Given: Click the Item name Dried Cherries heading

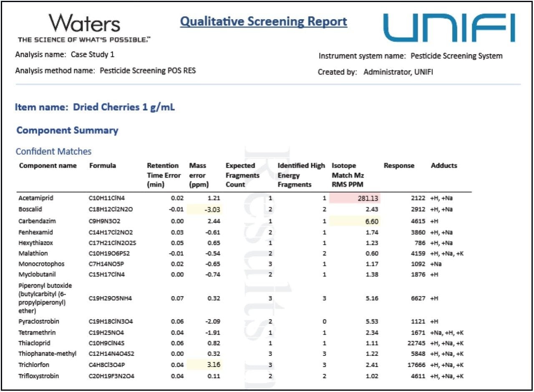Looking at the screenshot, I should (x=95, y=107).
